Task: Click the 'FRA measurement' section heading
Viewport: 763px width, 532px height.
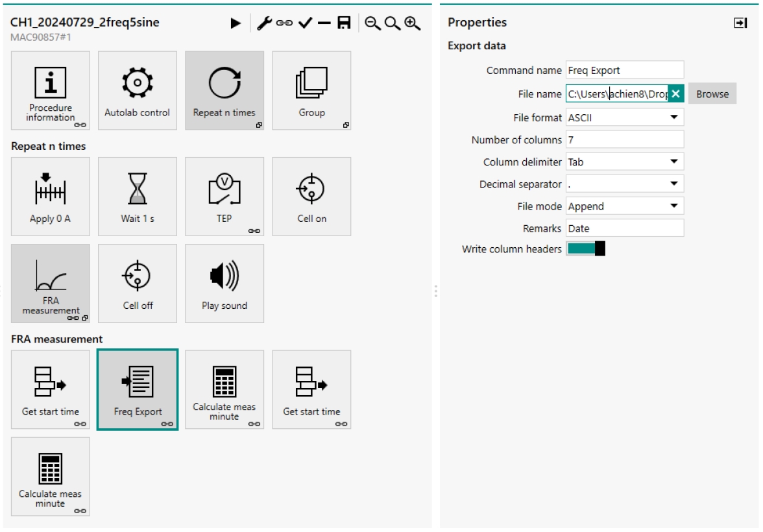Action: (57, 339)
